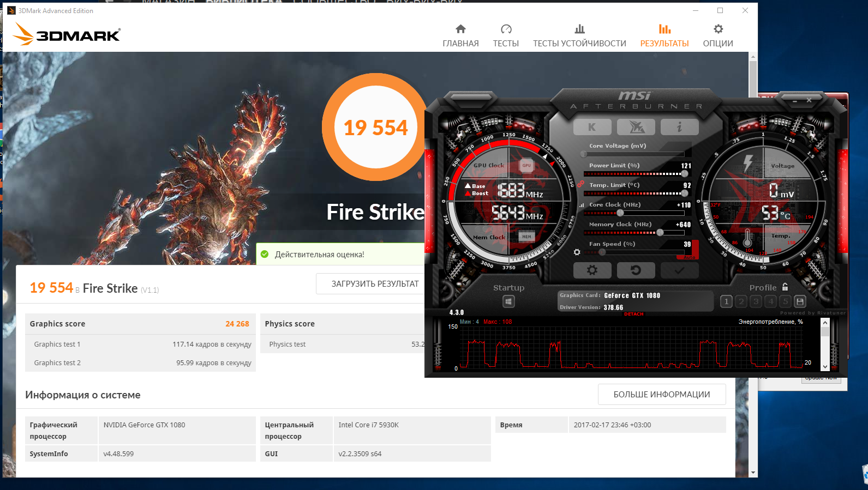
Task: Open Afterburner Kombustor K button
Action: click(592, 127)
